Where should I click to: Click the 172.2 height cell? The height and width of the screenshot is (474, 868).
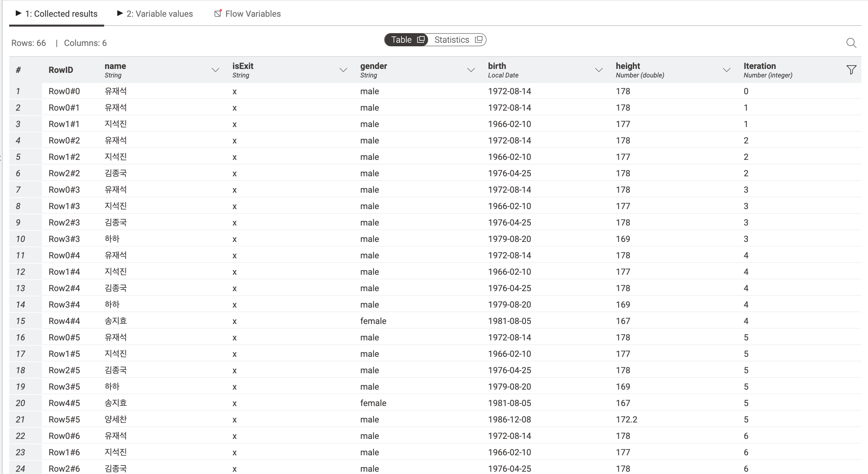coord(627,420)
